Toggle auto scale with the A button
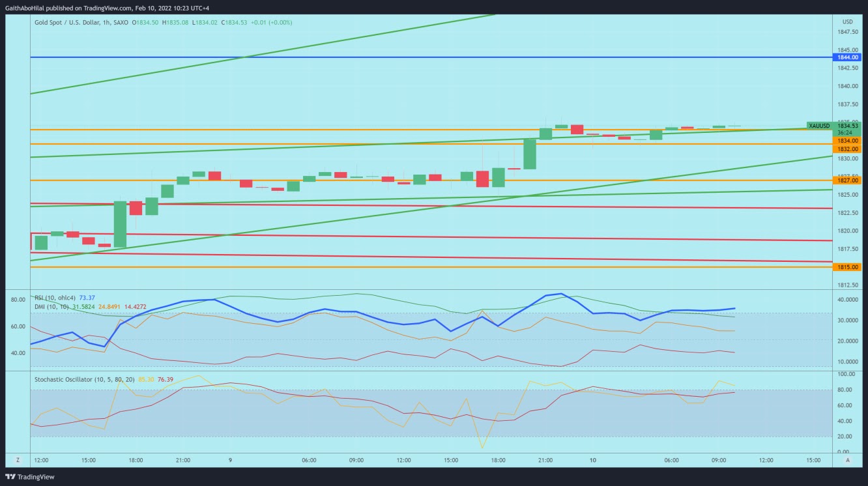868x486 pixels. click(x=847, y=460)
